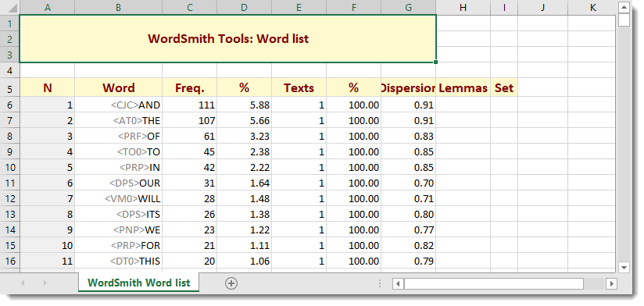This screenshot has width=644, height=306.
Task: Go to next sheet using tab arrow
Action: [45, 283]
